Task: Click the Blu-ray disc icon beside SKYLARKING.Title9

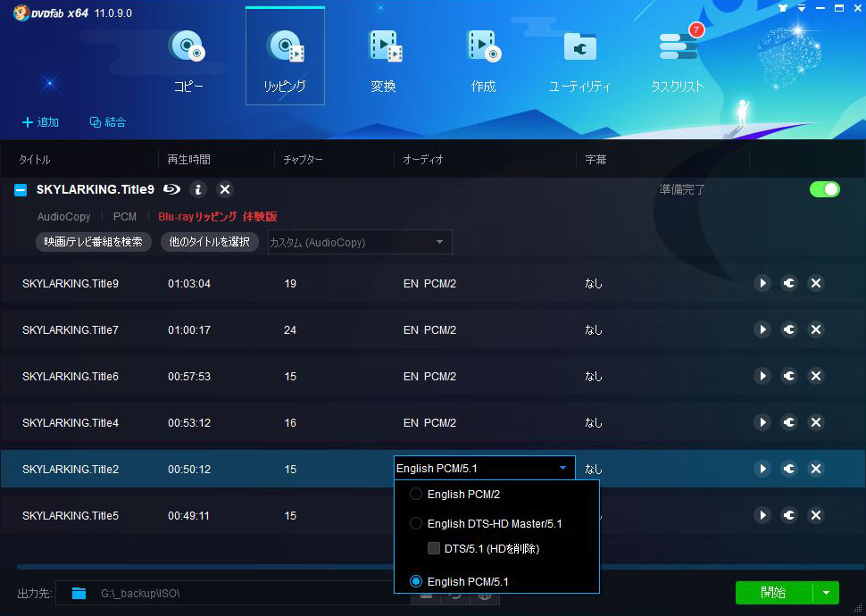Action: click(x=171, y=189)
